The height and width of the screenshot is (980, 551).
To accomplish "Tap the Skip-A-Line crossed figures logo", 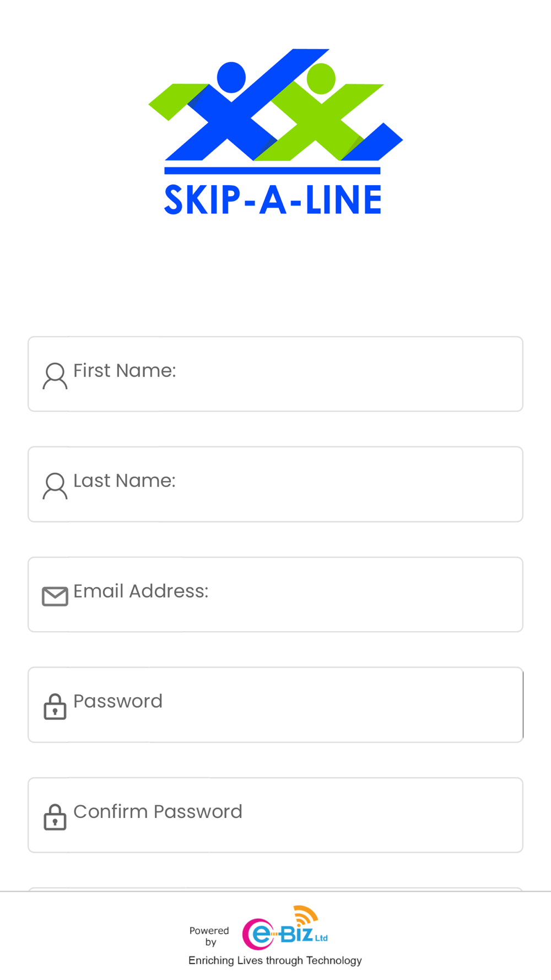I will pos(275,105).
